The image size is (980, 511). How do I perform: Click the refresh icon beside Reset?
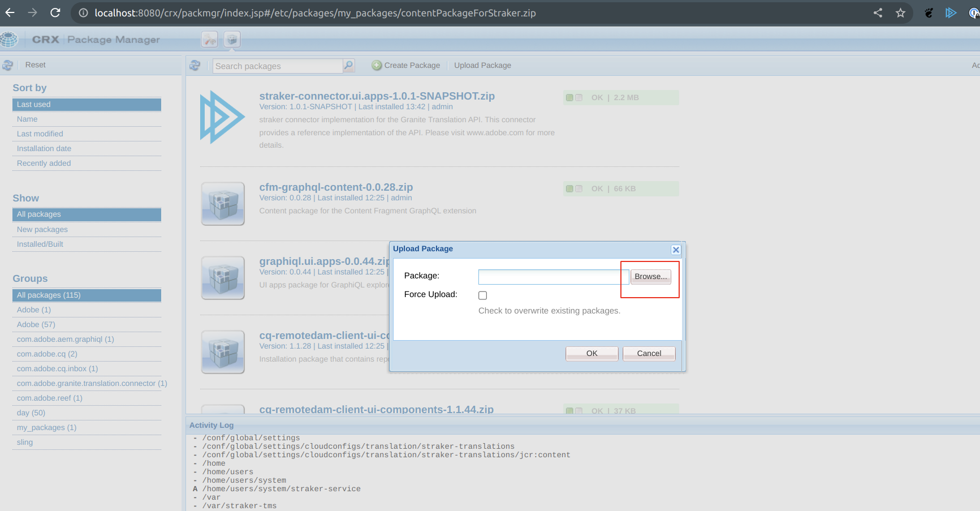pyautogui.click(x=7, y=65)
